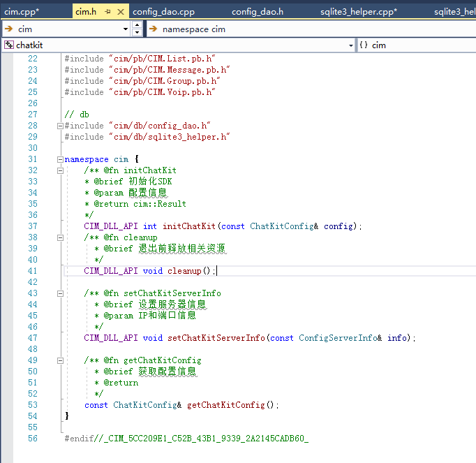
Task: Click line number 31 in the gutter
Action: [33, 159]
